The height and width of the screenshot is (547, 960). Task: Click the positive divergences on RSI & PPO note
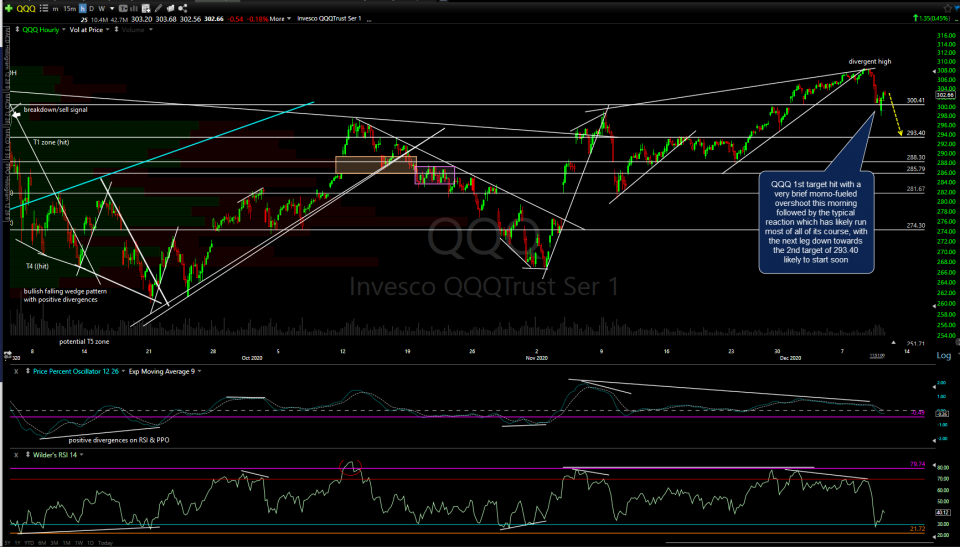tap(119, 440)
